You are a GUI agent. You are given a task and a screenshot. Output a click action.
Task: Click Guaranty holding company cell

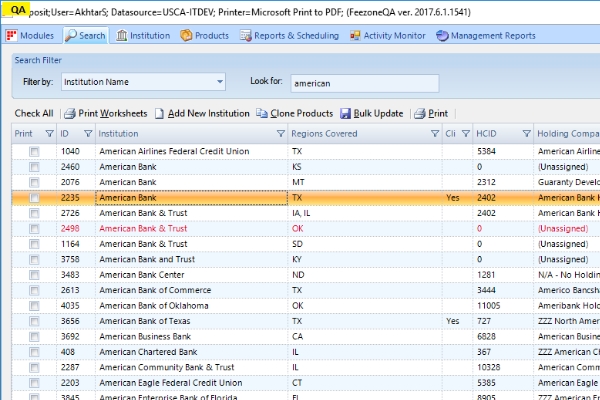click(569, 182)
